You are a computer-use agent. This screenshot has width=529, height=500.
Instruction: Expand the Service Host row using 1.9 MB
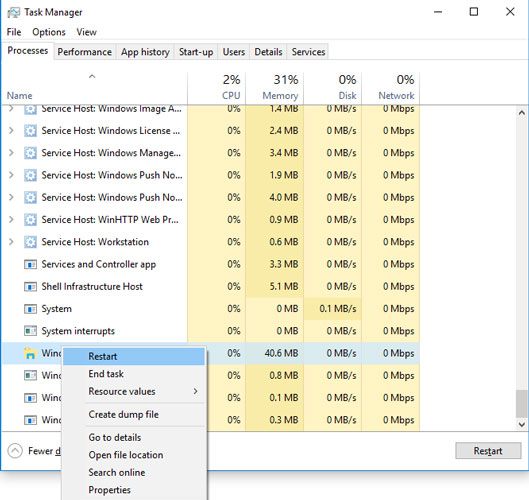pos(11,175)
